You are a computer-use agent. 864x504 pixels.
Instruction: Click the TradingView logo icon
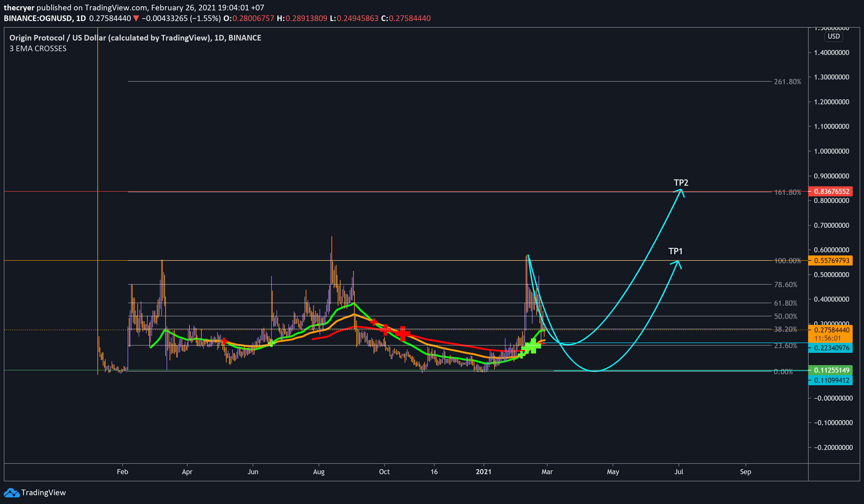point(12,493)
